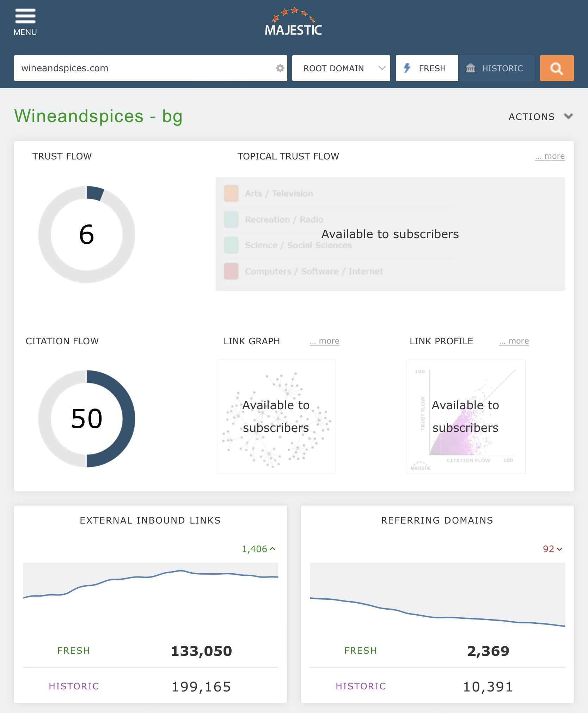Image resolution: width=588 pixels, height=713 pixels.
Task: Click the Science / Social Sciences swatch
Action: click(231, 245)
